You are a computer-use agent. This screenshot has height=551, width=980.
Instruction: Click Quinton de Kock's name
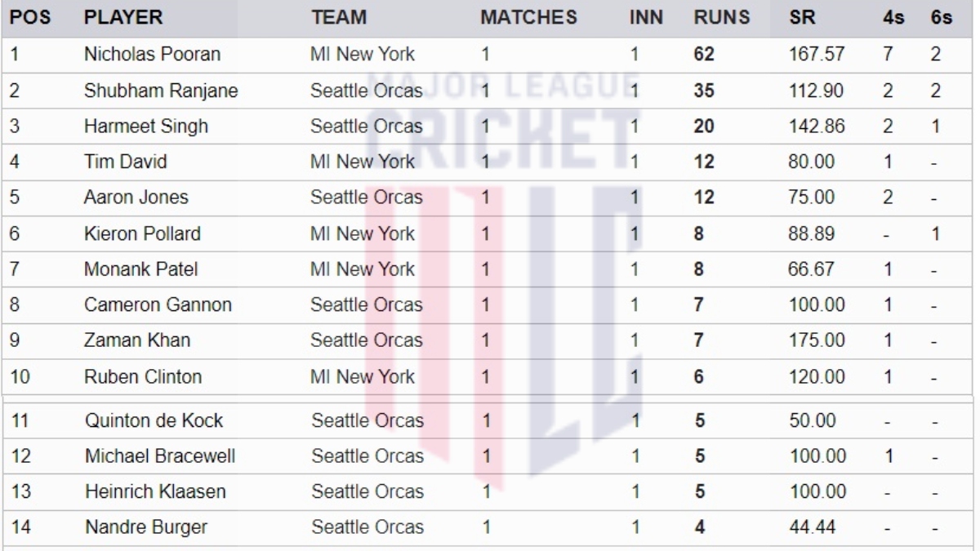(x=154, y=421)
